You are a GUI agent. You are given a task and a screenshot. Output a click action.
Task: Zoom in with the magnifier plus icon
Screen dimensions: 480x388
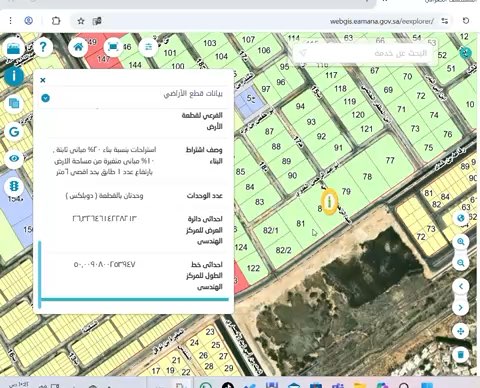[461, 241]
